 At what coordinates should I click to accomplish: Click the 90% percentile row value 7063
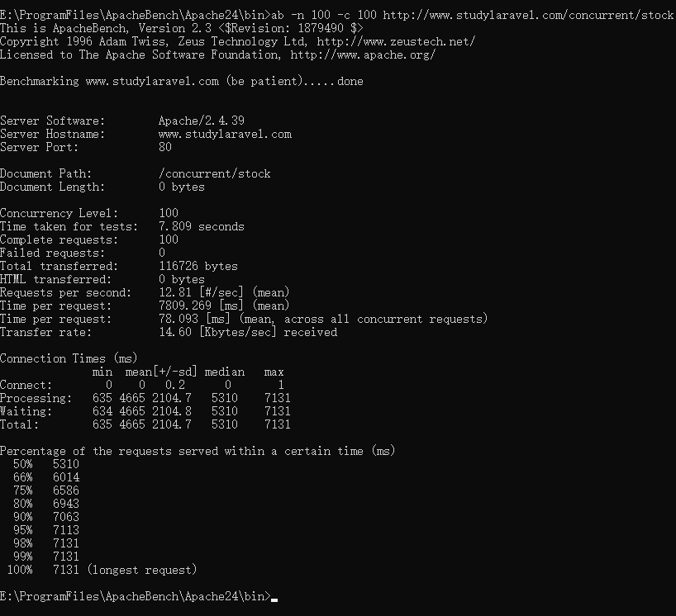(x=66, y=517)
